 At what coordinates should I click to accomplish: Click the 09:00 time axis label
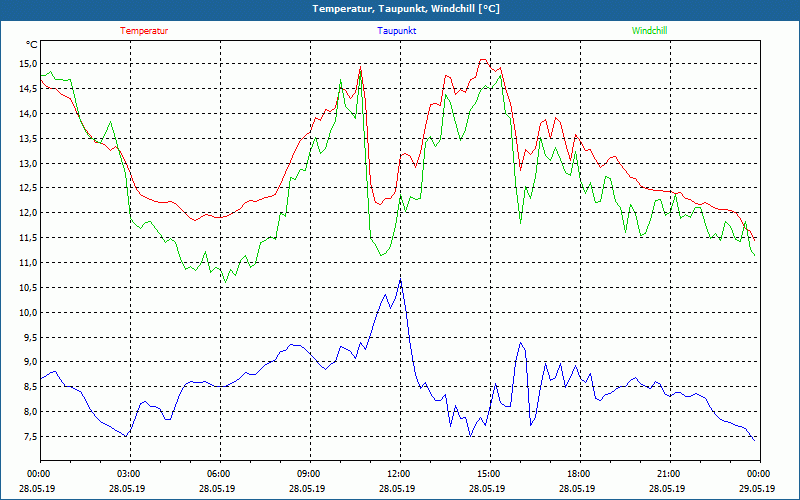(x=308, y=474)
